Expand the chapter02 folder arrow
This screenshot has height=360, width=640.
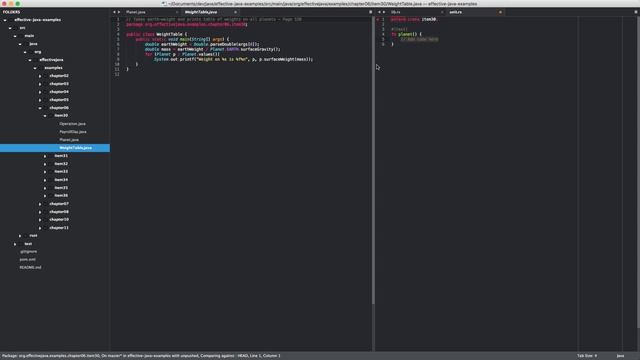pyautogui.click(x=40, y=76)
